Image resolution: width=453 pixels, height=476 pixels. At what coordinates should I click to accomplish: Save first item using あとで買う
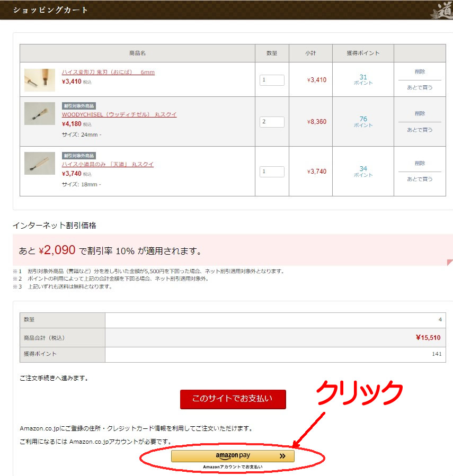pos(420,87)
